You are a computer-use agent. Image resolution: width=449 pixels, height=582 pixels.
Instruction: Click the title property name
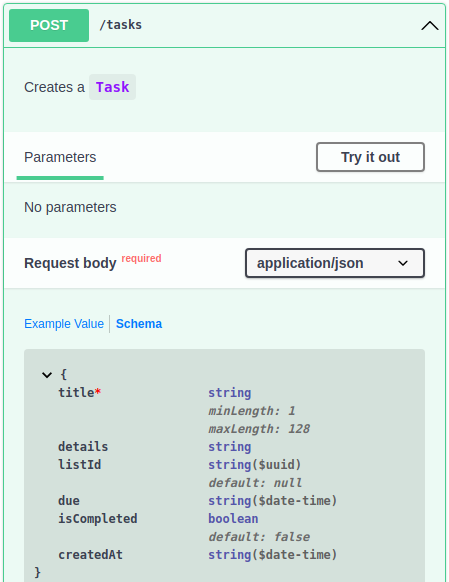coord(76,393)
